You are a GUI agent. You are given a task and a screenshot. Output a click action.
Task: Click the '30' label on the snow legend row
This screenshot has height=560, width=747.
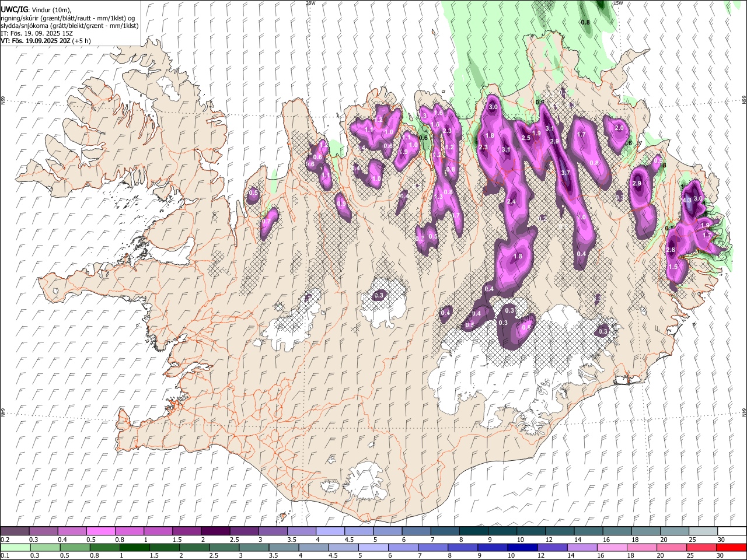point(721,540)
